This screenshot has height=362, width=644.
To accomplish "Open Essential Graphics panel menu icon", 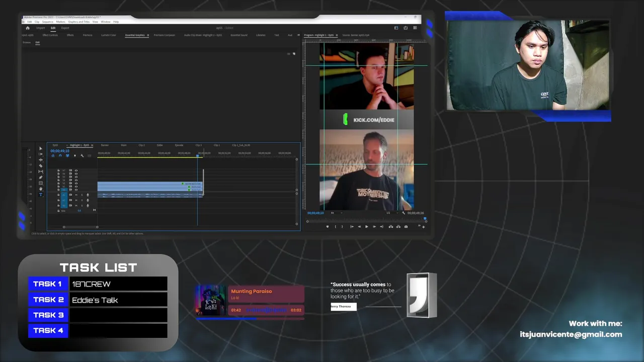I will (x=147, y=35).
